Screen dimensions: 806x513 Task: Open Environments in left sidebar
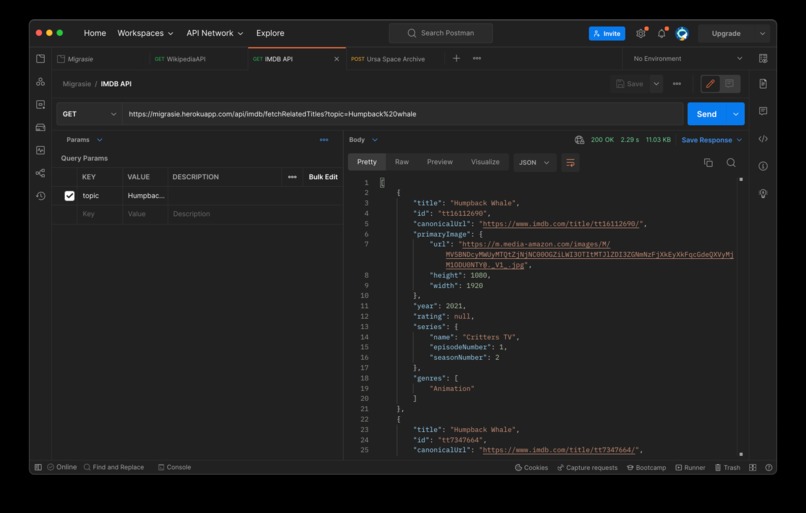point(41,104)
